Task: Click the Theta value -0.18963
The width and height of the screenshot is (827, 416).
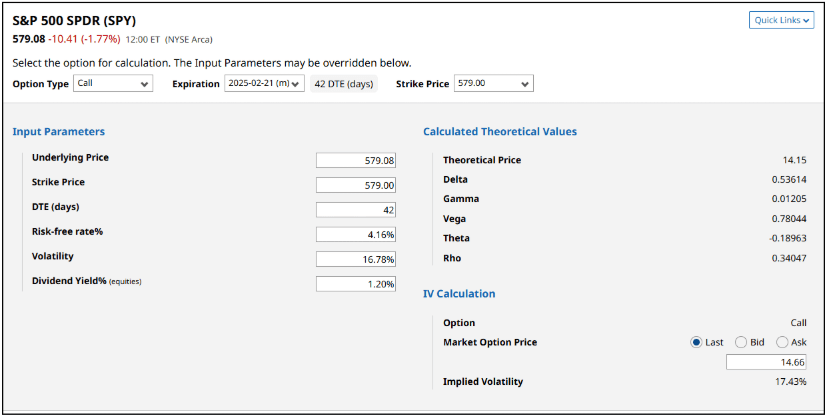Action: pyautogui.click(x=788, y=238)
